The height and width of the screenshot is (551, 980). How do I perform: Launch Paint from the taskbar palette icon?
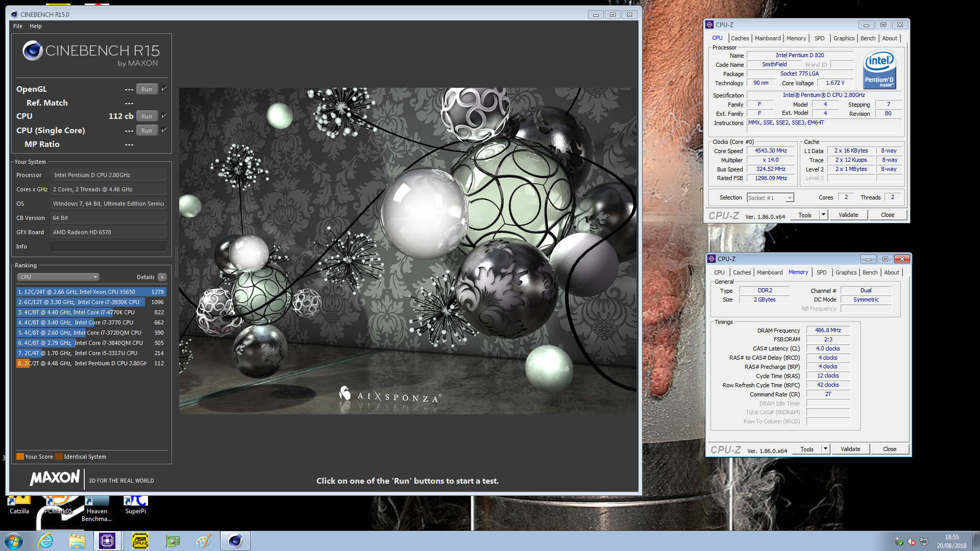coord(204,541)
